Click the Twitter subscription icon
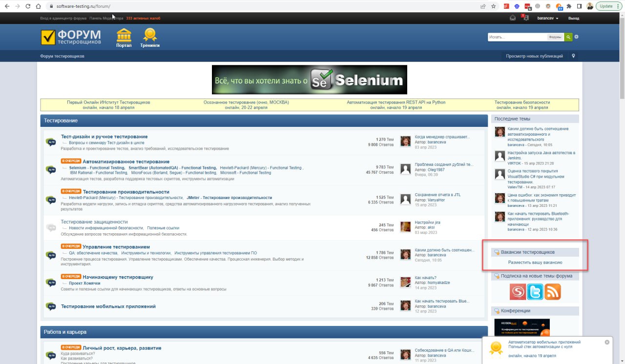Viewport: 625px width, 364px height. coord(535,292)
